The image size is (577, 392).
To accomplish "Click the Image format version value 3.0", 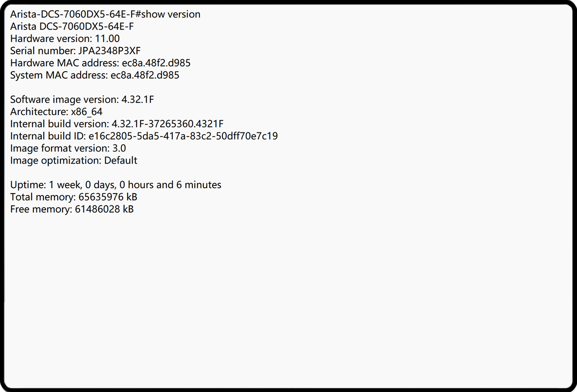I will pos(119,148).
